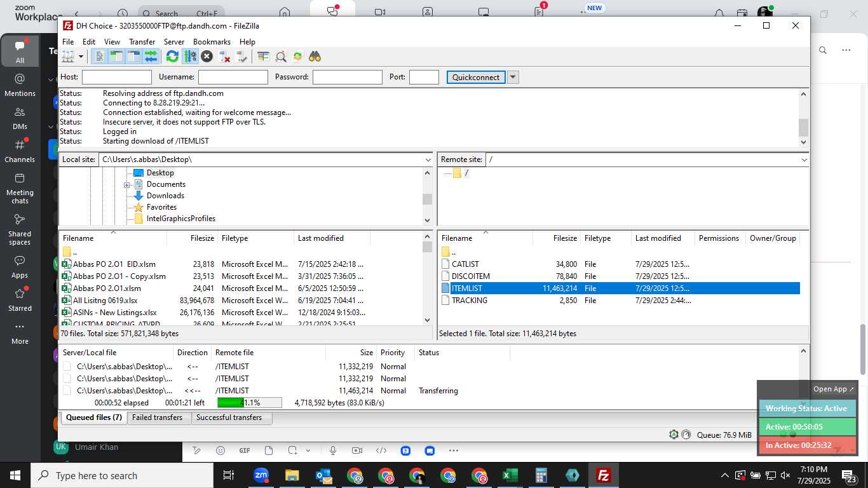868x488 pixels.
Task: Toggle synchronized browsing
Action: point(297,57)
